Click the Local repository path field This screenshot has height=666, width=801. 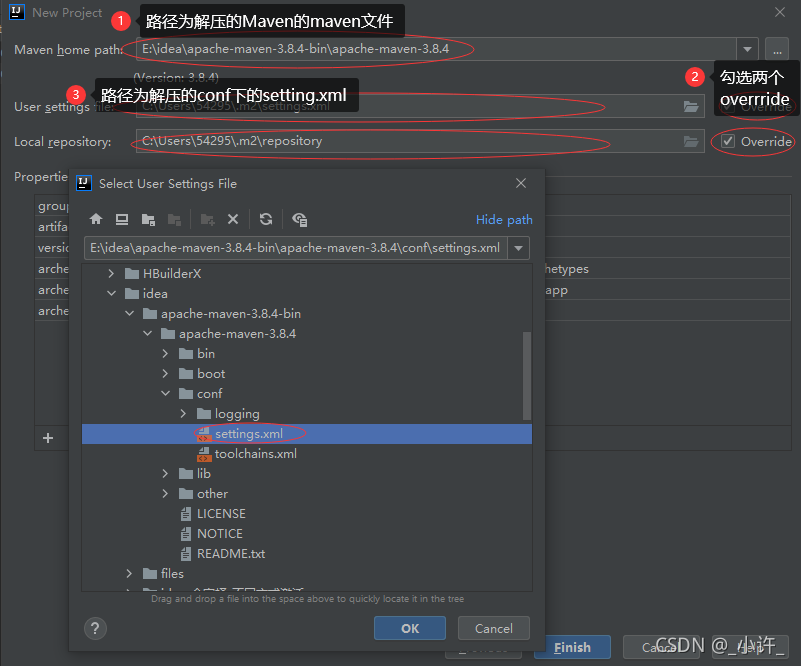pyautogui.click(x=420, y=141)
